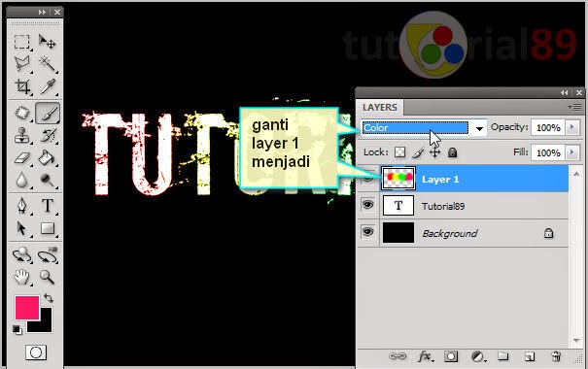Create a new layer group
The width and height of the screenshot is (588, 369).
[x=502, y=356]
